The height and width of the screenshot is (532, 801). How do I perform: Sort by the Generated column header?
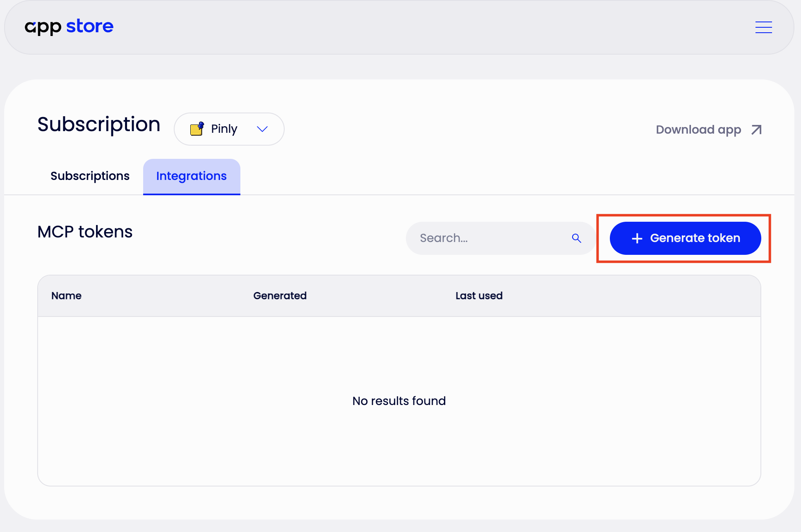(280, 296)
